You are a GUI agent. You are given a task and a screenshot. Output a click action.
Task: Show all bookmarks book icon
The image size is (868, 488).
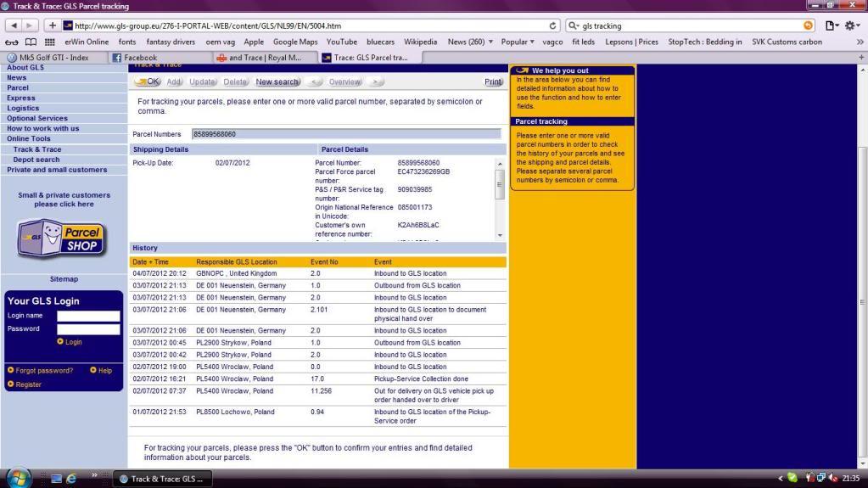pos(31,42)
